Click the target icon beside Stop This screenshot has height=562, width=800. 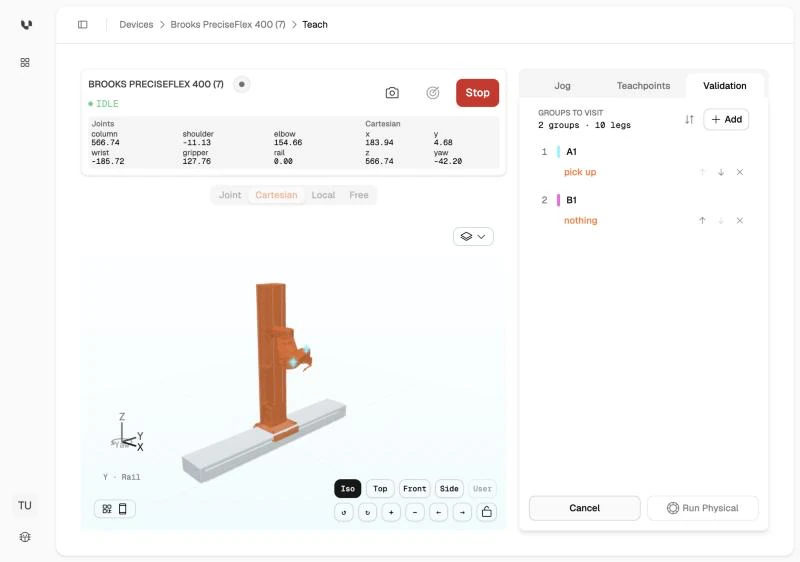[433, 93]
